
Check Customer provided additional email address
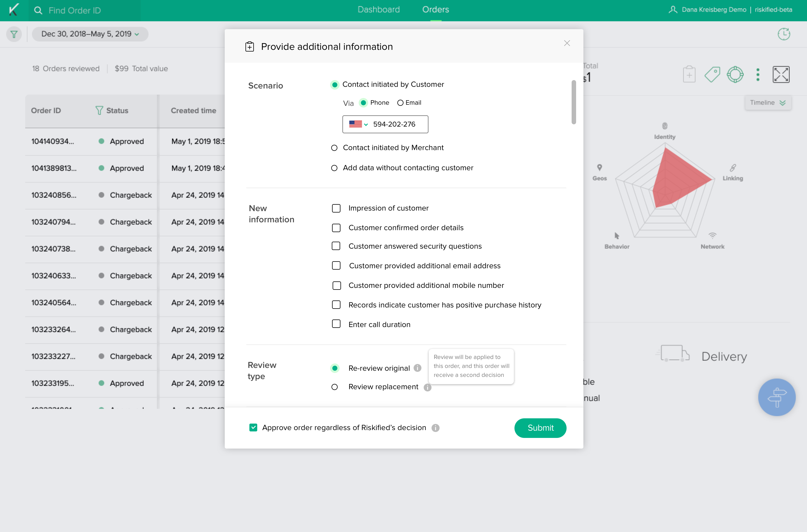[336, 266]
